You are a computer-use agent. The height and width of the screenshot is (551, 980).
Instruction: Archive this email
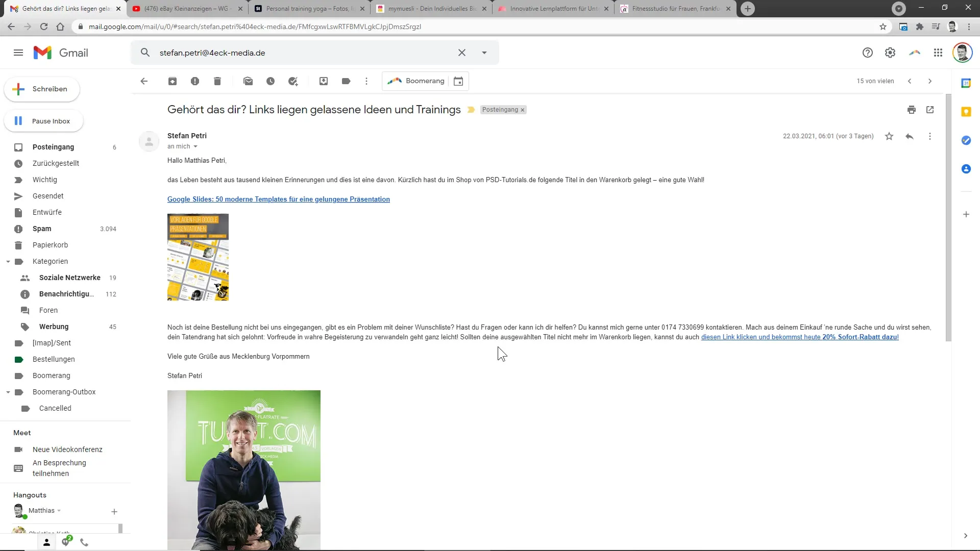click(x=173, y=81)
